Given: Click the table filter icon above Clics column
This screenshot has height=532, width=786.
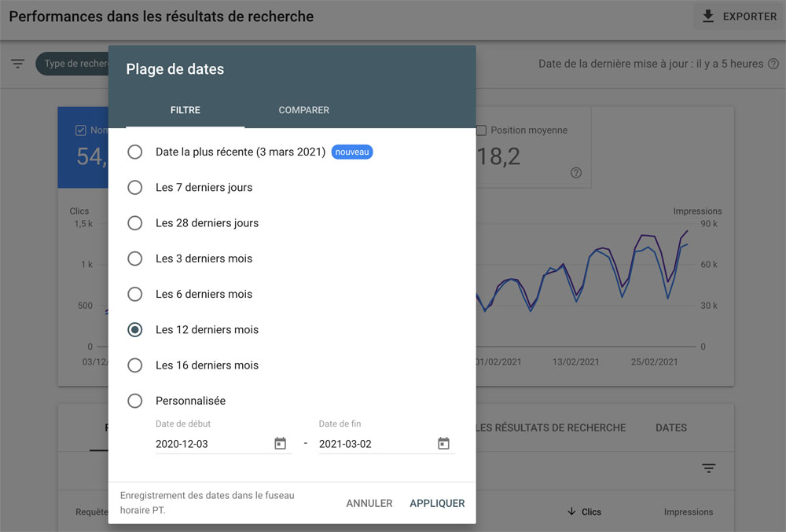Looking at the screenshot, I should [708, 468].
